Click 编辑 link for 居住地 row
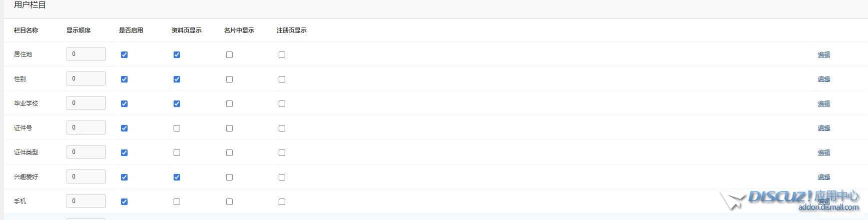Screen dimensions: 868x220 [x=823, y=54]
